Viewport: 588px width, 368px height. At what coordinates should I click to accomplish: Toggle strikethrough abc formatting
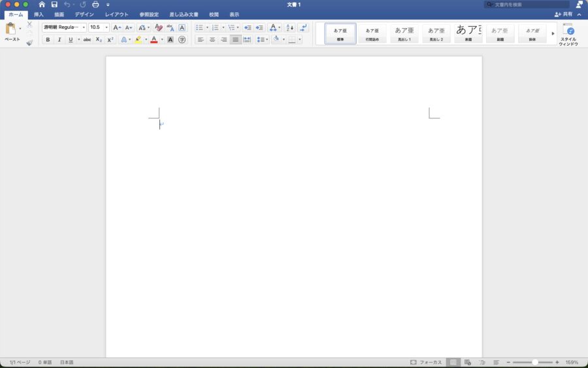[x=87, y=40]
